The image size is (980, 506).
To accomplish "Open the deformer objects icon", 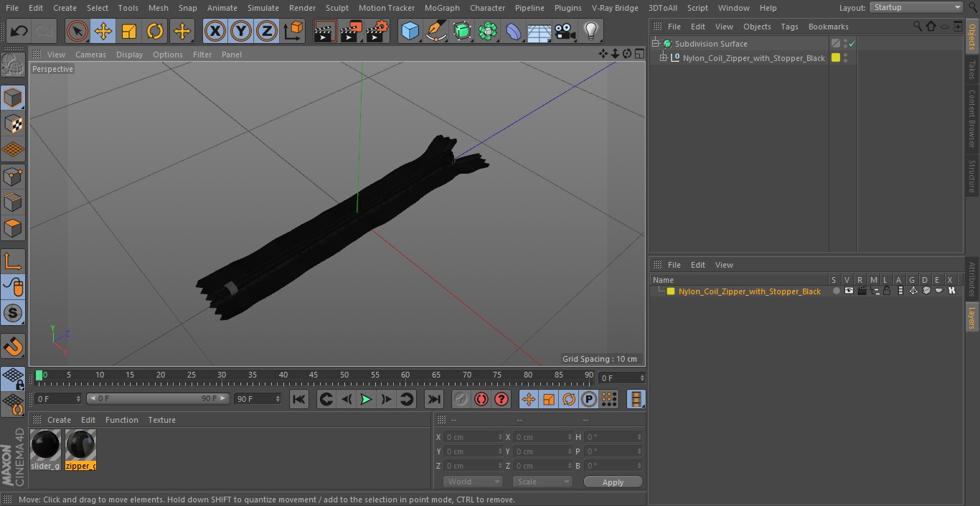I will coord(514,31).
